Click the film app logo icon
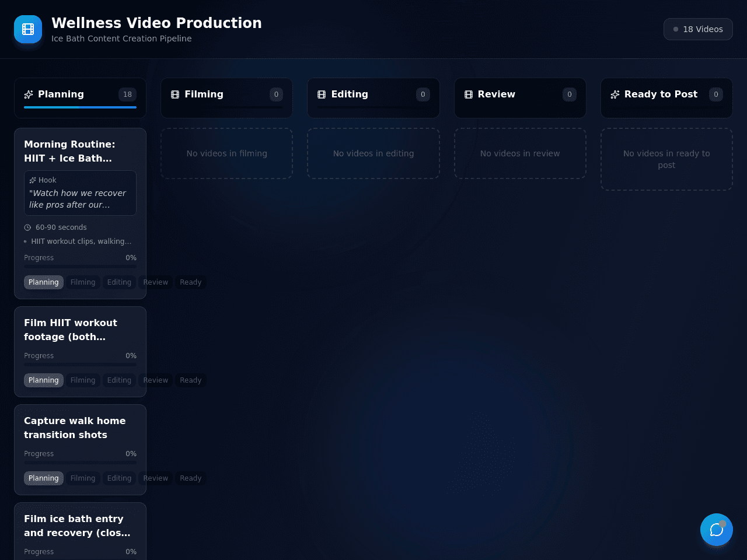 28,29
